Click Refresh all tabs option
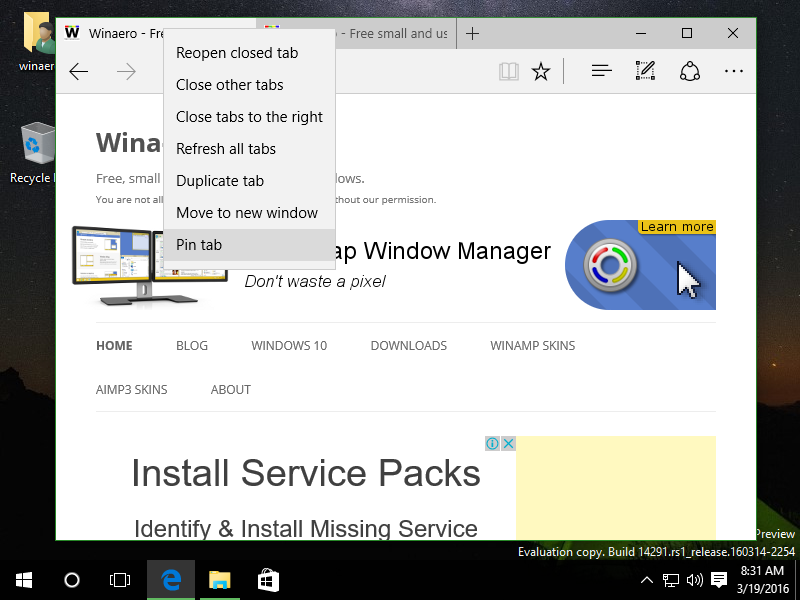 click(226, 149)
